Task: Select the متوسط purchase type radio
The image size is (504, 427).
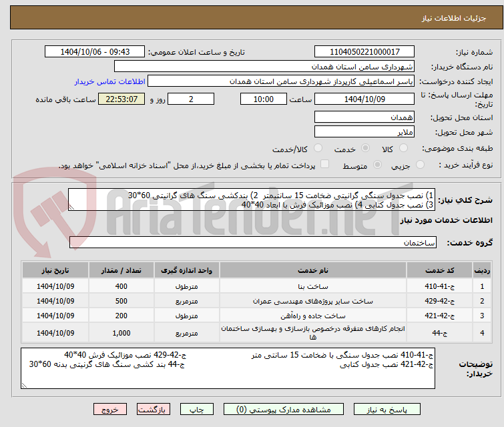Action: (x=377, y=165)
